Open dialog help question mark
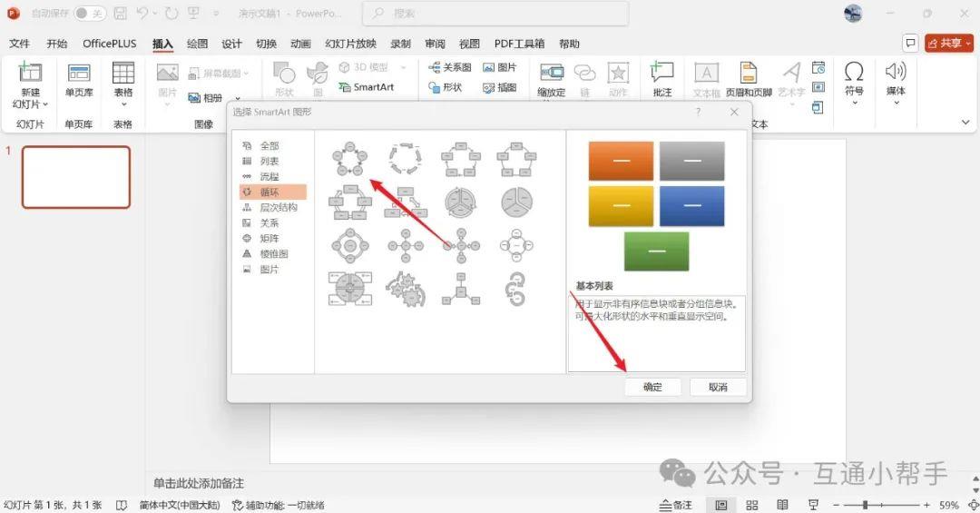This screenshot has width=980, height=513. (698, 112)
